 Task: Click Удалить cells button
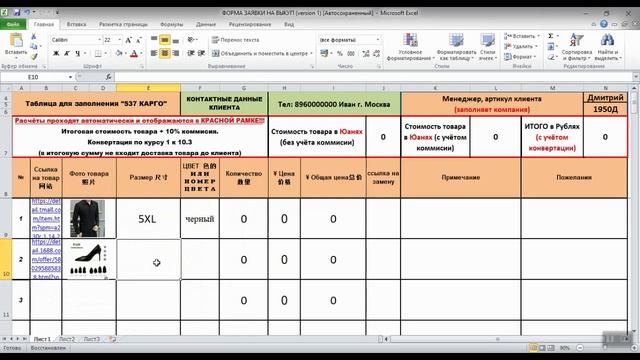[x=521, y=47]
